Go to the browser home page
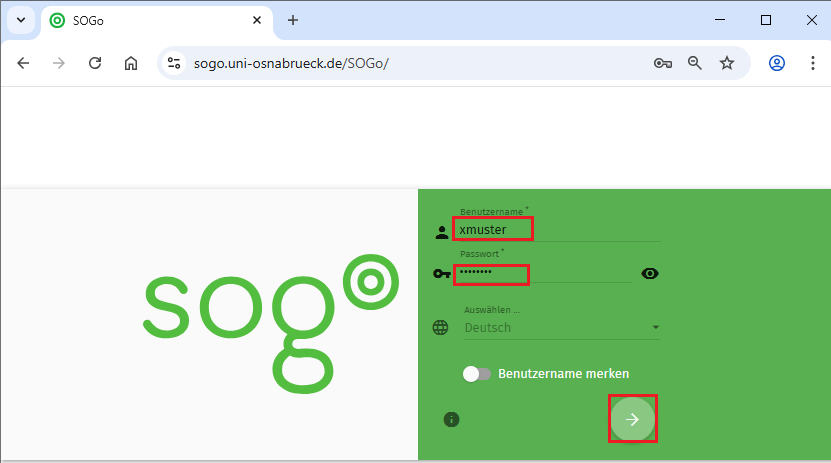831x463 pixels. click(131, 63)
